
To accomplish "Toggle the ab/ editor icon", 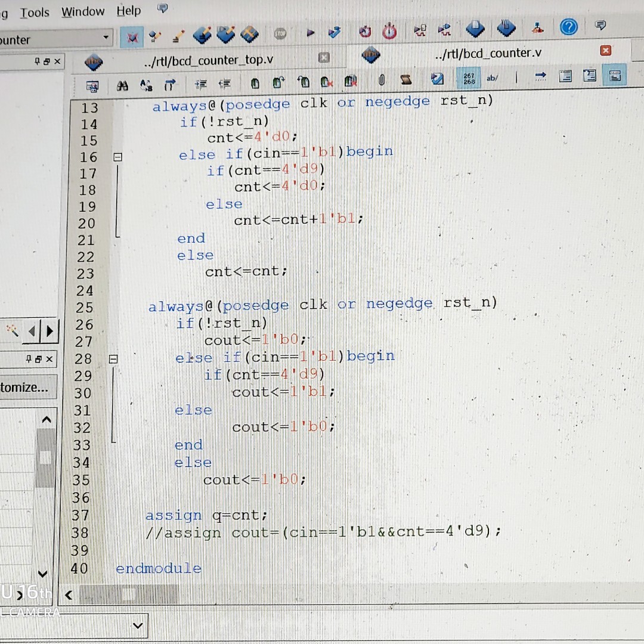I will [492, 78].
